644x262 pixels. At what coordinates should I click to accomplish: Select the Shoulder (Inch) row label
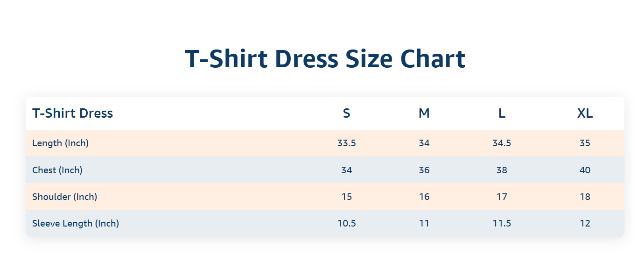[x=64, y=197]
